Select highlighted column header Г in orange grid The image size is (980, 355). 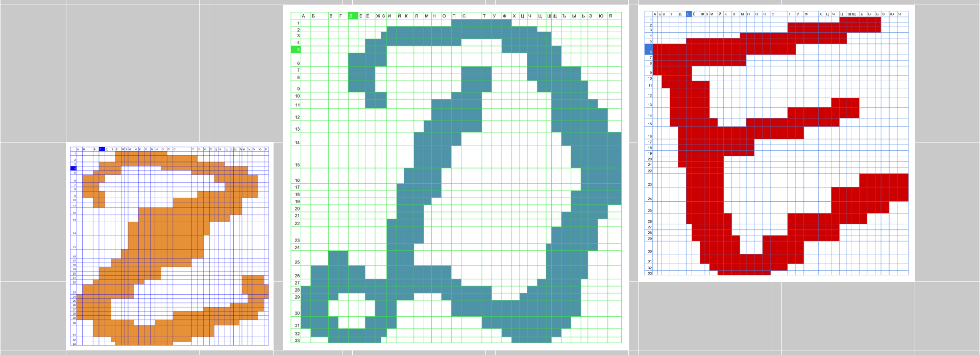[x=102, y=149]
